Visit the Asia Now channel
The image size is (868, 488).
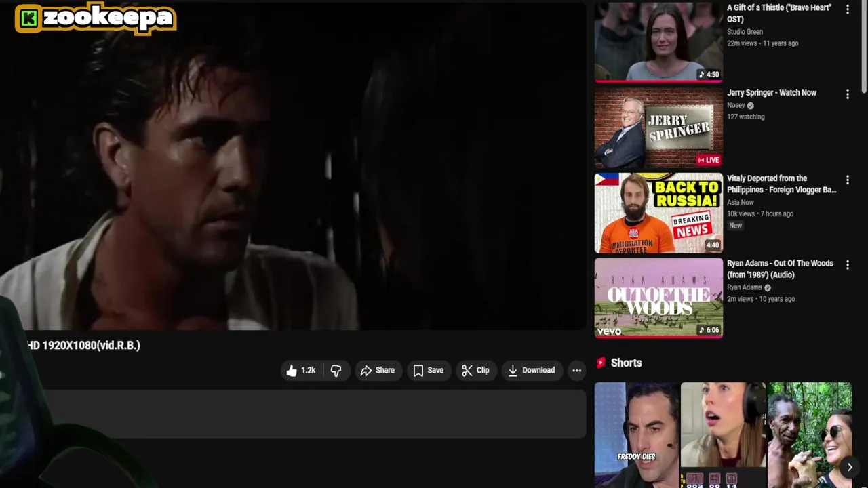[740, 202]
